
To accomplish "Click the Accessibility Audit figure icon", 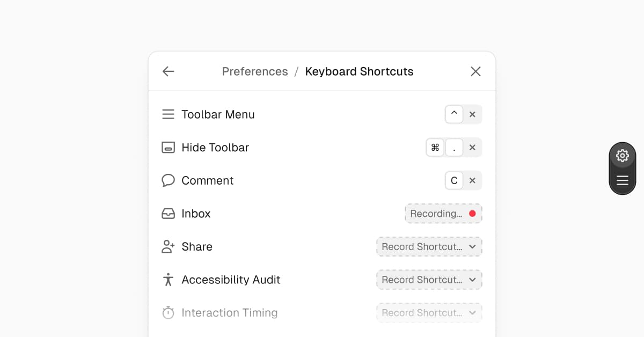I will pyautogui.click(x=169, y=280).
